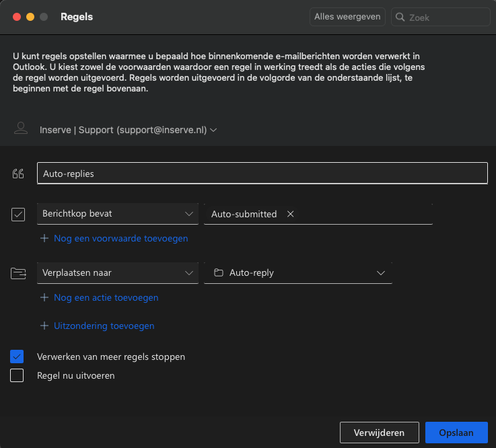
Task: Close the Regels window with red button
Action: [17, 17]
